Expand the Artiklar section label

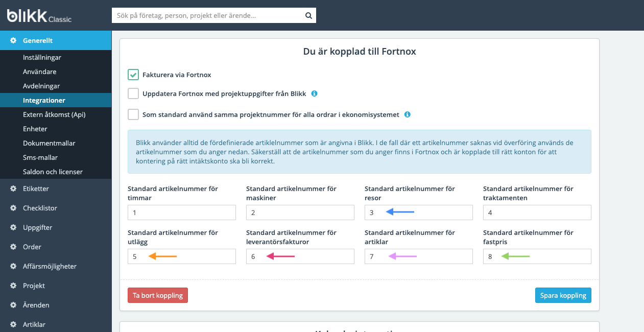34,324
